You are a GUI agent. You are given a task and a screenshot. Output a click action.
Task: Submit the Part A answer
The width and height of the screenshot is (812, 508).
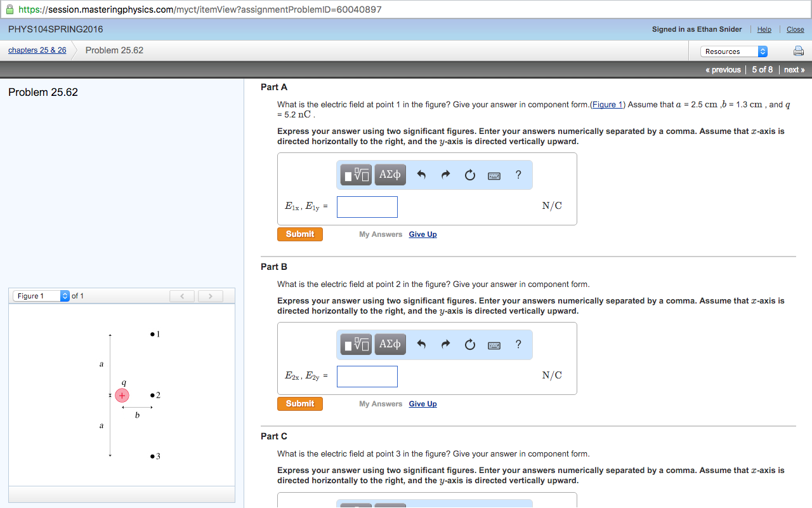[x=300, y=234]
